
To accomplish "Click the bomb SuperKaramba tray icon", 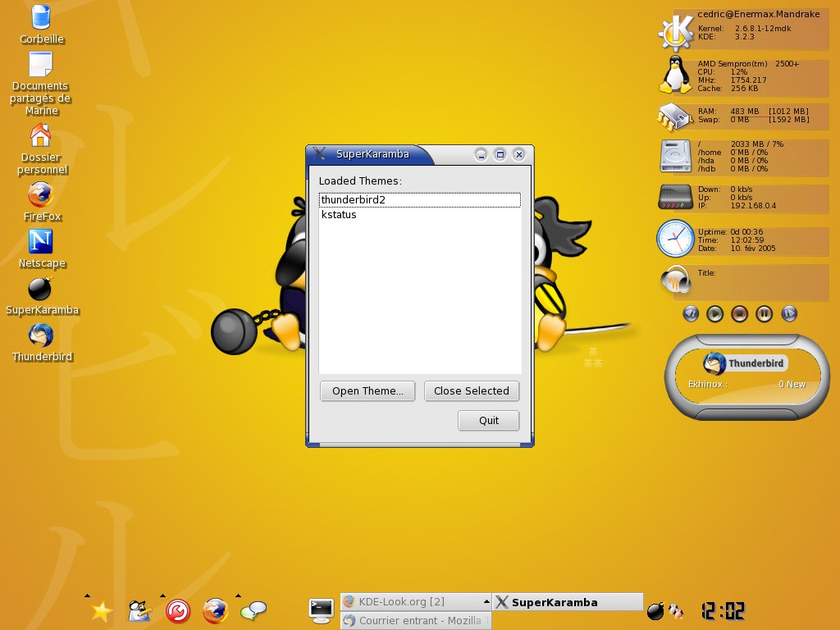I will [x=655, y=610].
